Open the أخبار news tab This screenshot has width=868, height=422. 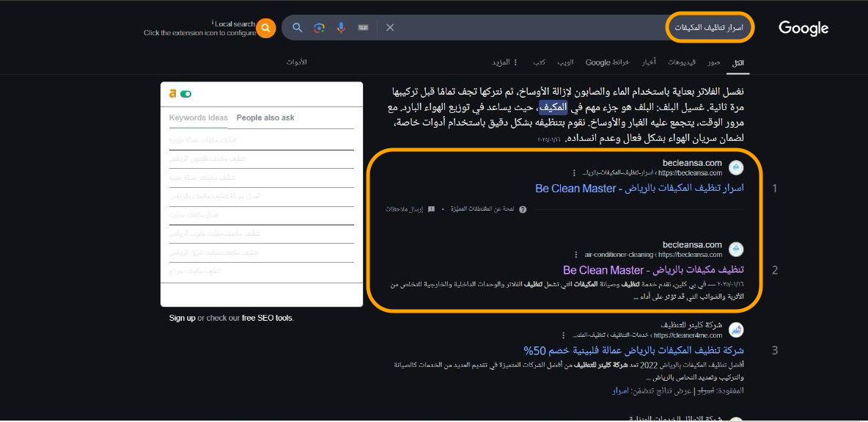(x=647, y=62)
